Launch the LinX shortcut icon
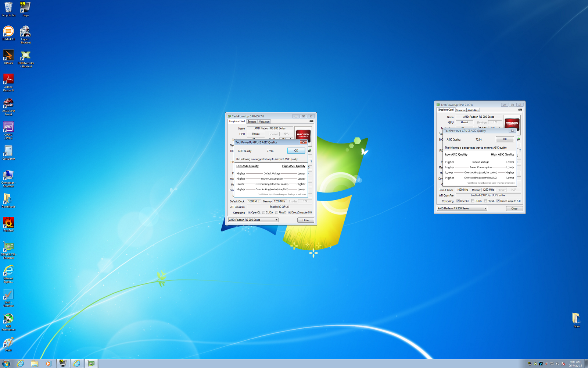This screenshot has height=368, width=588. (8, 298)
